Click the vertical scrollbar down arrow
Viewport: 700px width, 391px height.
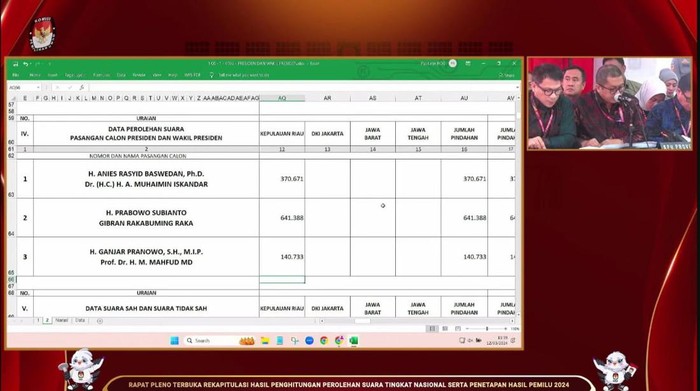coord(518,314)
